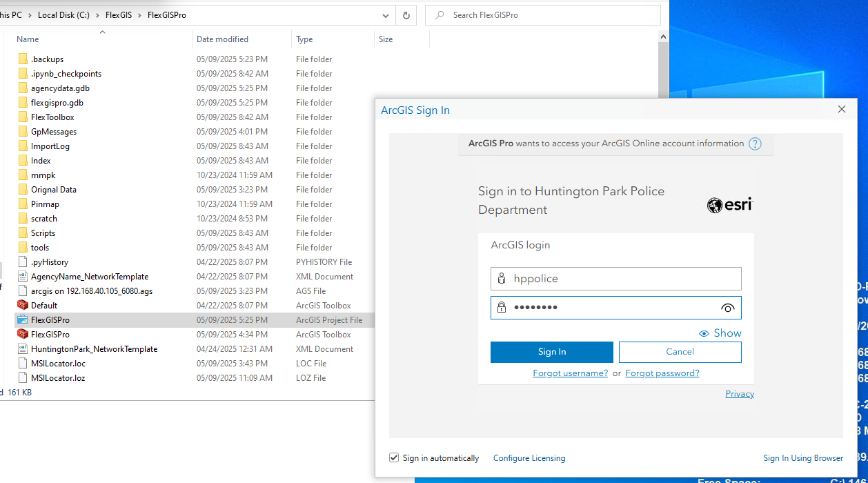Click the Show password toggle
The height and width of the screenshot is (483, 868).
click(x=720, y=333)
